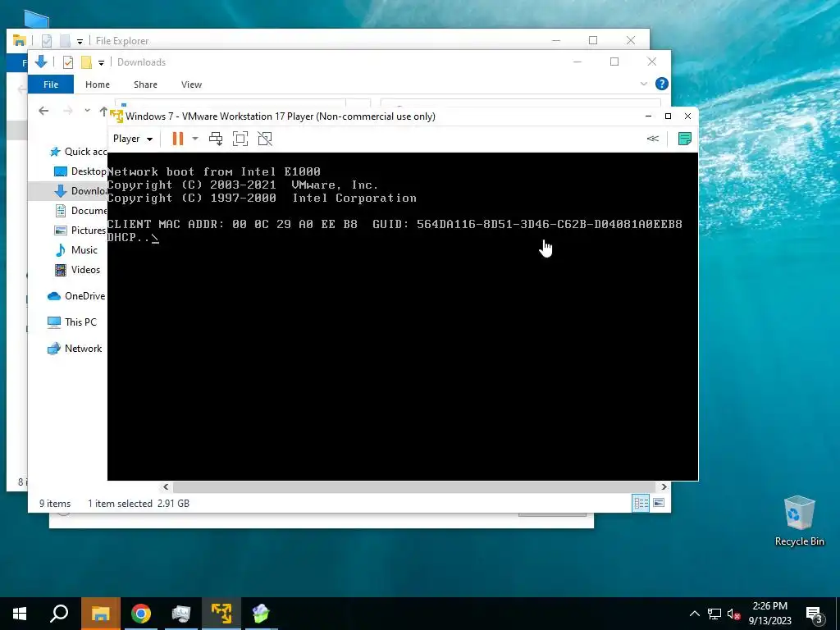Click '9 items' status bar text
Screen dimensions: 840x630
(x=55, y=503)
